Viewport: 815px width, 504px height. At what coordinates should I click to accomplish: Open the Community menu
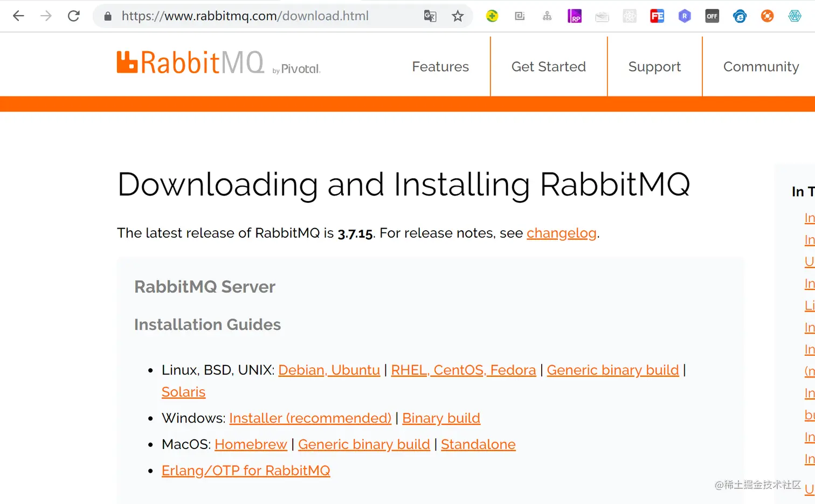[761, 67]
